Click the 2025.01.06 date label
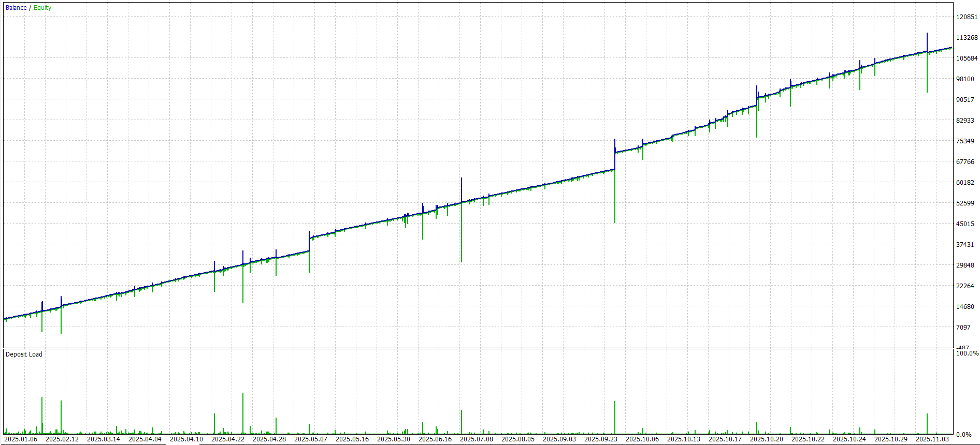The width and height of the screenshot is (980, 445). click(x=21, y=439)
